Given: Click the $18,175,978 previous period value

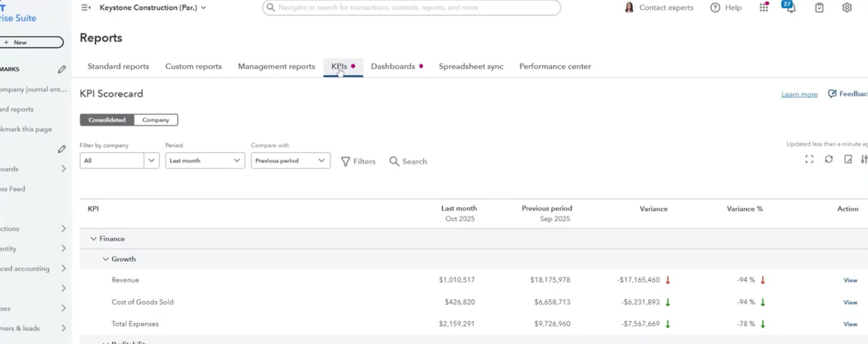Looking at the screenshot, I should click(x=550, y=280).
